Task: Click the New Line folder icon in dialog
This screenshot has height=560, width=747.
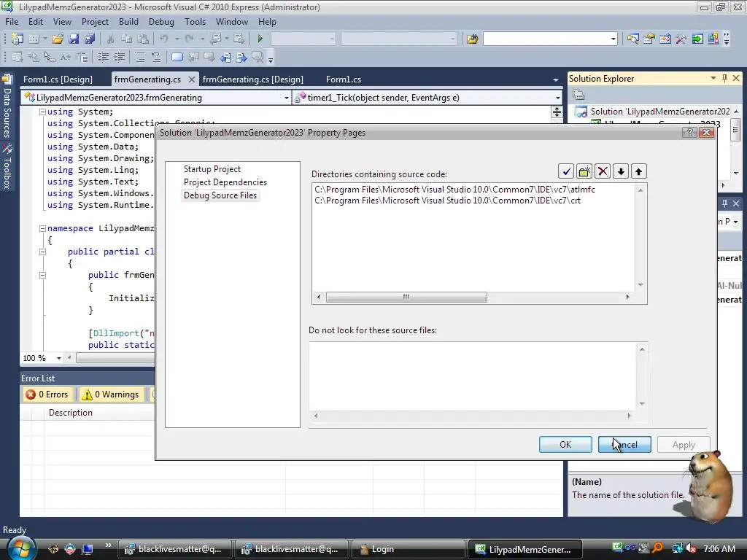Action: [x=584, y=171]
